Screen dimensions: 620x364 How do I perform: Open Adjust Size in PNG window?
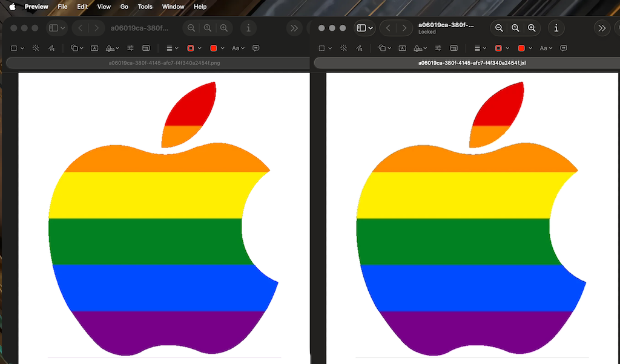(x=146, y=48)
